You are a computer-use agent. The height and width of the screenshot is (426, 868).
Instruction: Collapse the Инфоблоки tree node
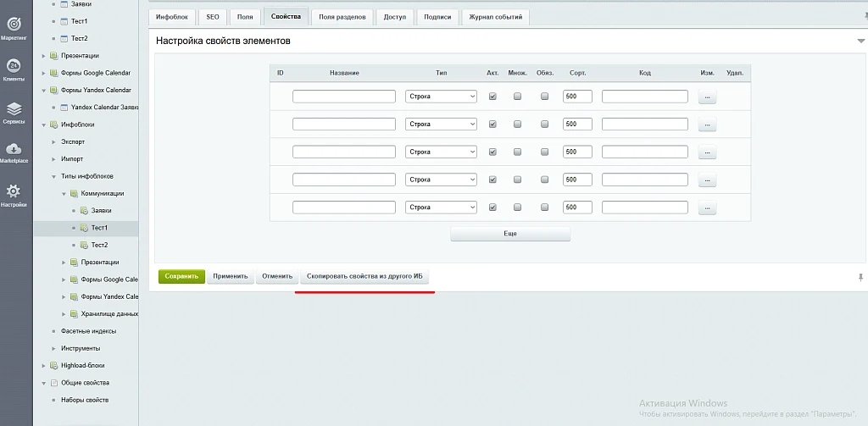pyautogui.click(x=44, y=125)
